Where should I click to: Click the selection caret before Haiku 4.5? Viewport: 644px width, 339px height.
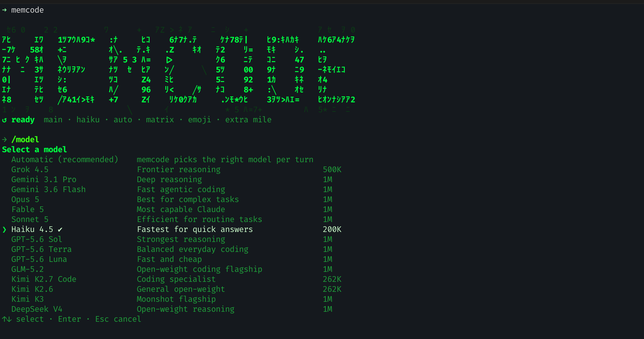tap(4, 229)
